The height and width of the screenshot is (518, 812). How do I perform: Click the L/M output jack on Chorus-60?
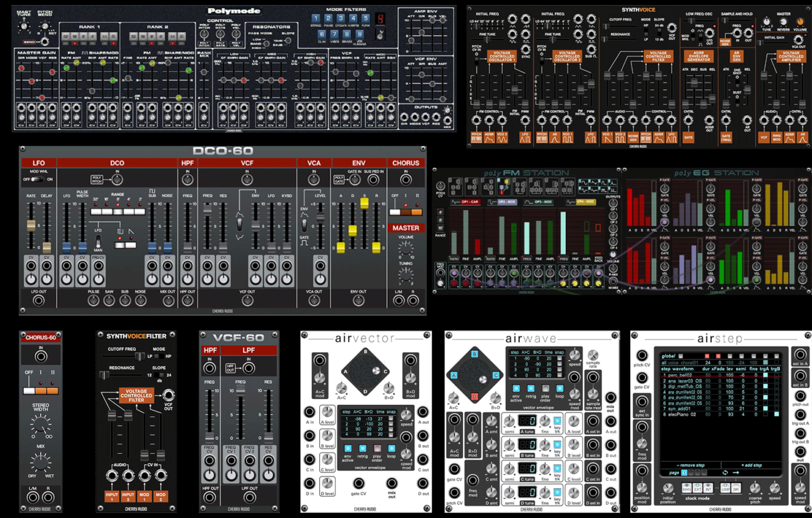[33, 497]
